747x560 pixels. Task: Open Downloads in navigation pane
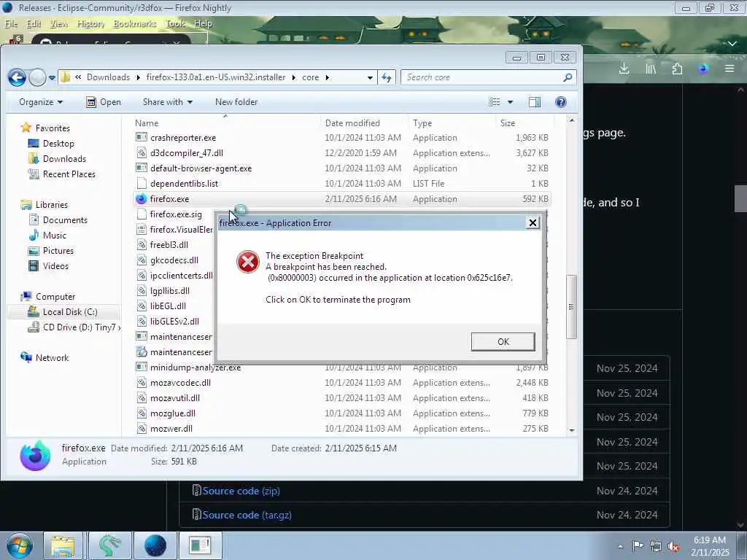(x=64, y=158)
